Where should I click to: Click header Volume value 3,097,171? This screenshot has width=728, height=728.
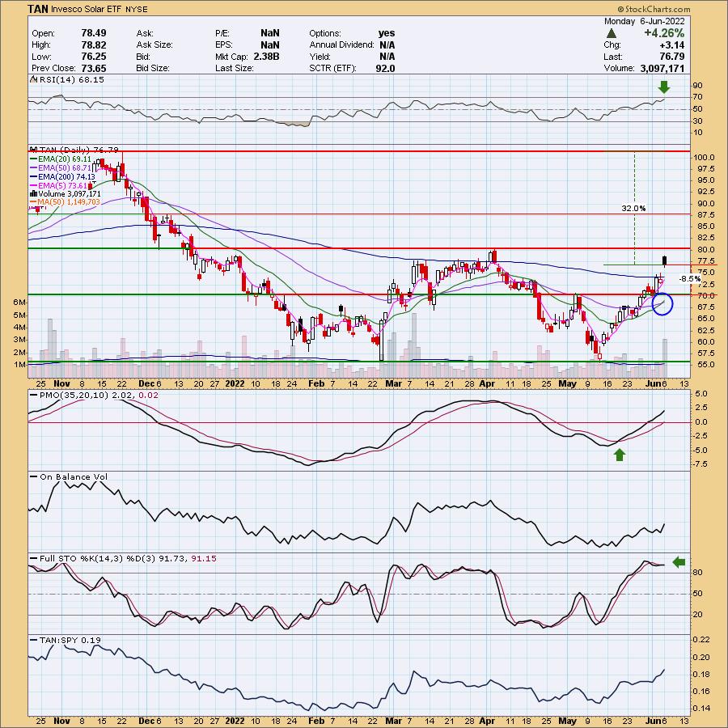pos(662,68)
